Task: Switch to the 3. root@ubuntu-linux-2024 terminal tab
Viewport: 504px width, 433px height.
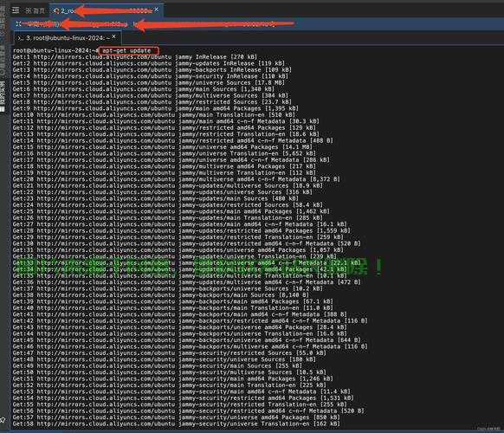Action: point(68,38)
